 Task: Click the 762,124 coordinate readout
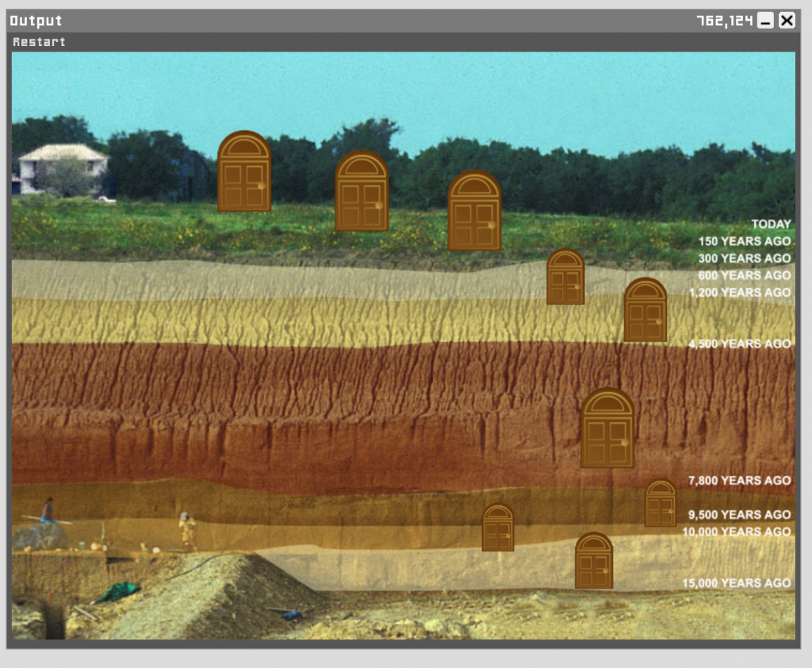click(724, 21)
